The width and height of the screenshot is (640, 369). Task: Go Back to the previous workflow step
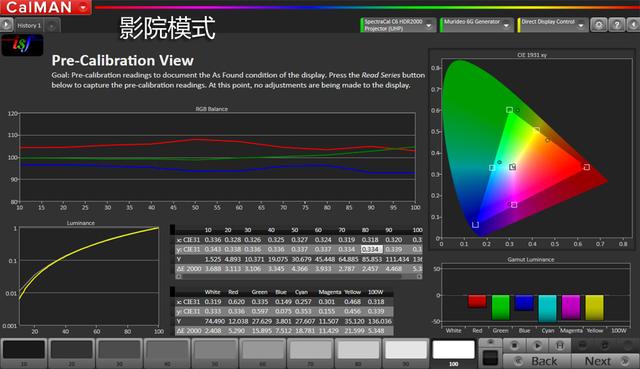pos(537,361)
